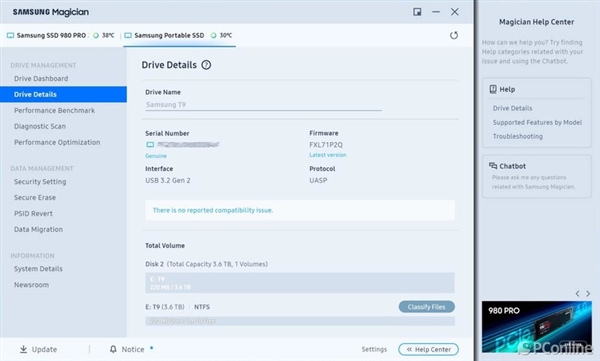Open the 980 PRO promotional banner

coord(536,327)
